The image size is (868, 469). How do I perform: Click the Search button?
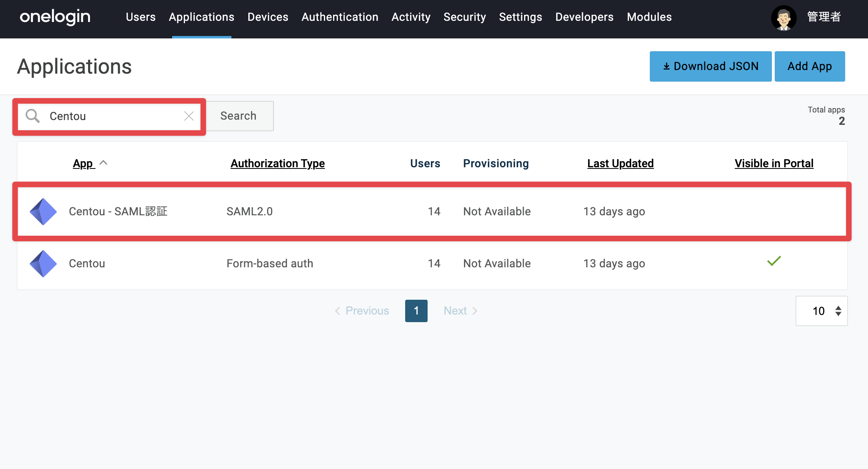[239, 116]
